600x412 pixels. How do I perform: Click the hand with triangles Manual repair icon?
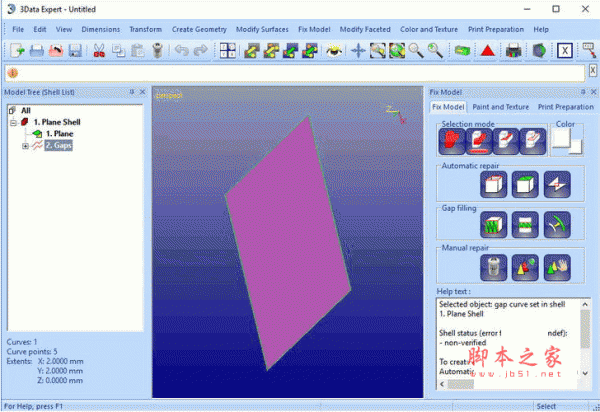(557, 267)
